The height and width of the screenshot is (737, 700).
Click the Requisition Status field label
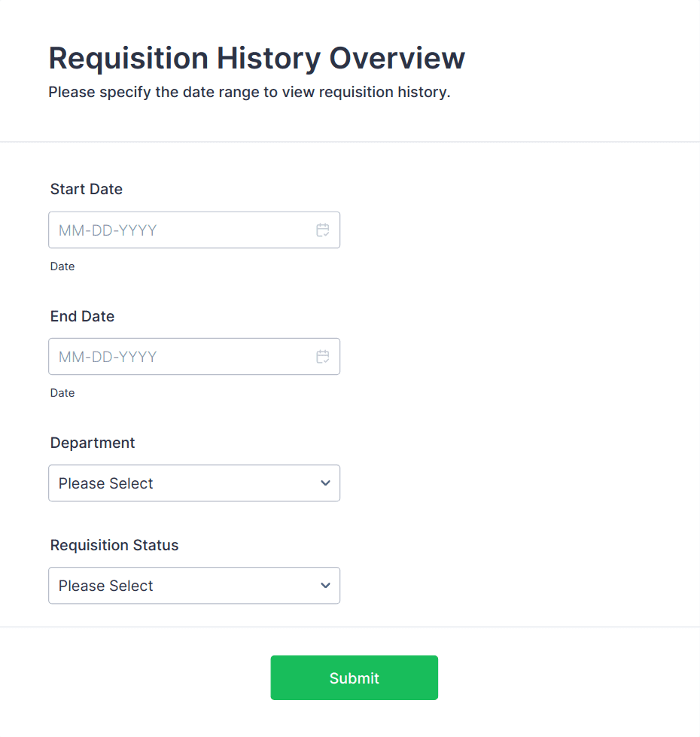click(114, 546)
